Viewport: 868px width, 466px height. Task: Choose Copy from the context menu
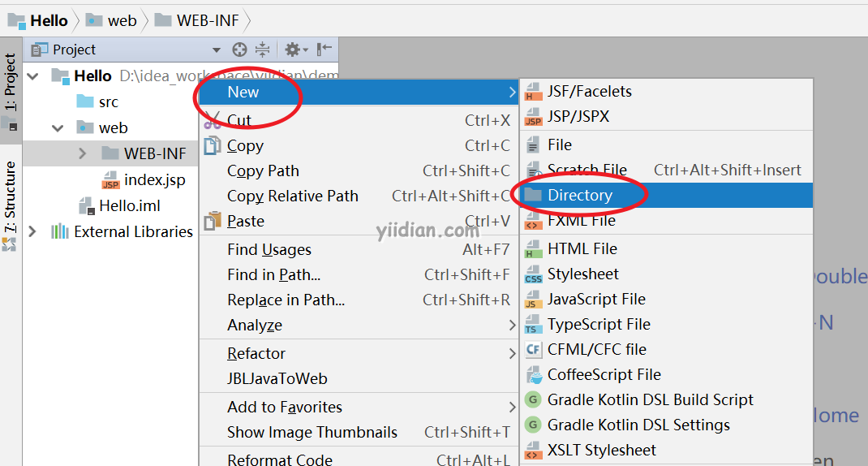[359, 146]
